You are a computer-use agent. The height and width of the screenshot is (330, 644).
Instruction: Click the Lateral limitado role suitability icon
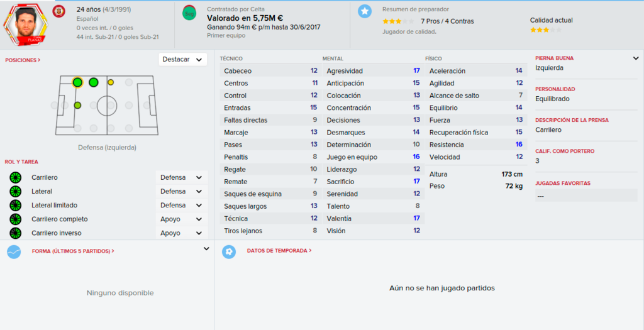click(15, 205)
